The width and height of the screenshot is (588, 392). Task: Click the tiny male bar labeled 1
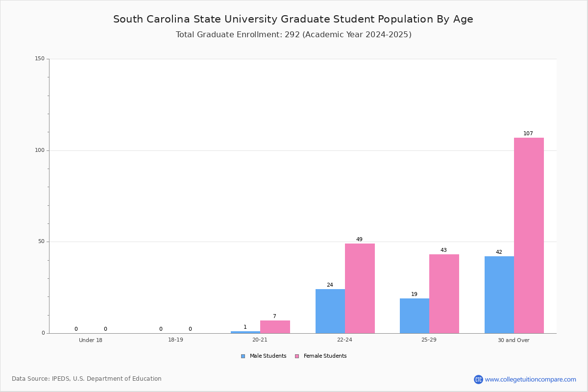tap(245, 332)
